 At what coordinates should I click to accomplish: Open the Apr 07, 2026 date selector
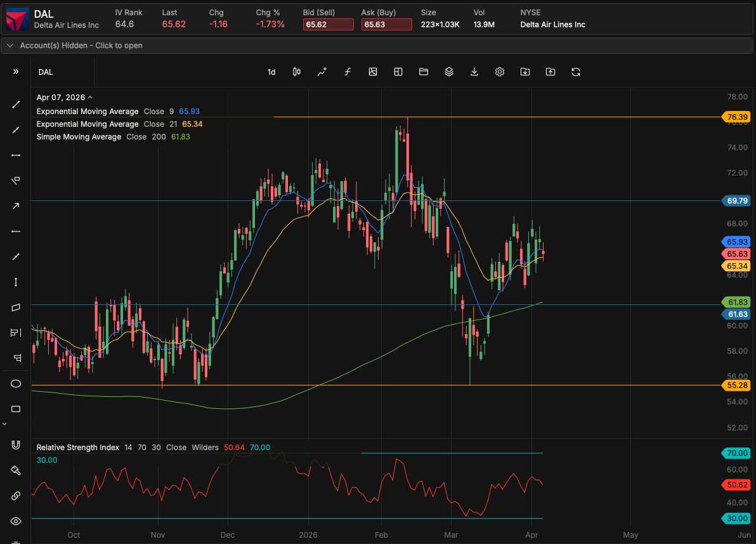pos(62,97)
